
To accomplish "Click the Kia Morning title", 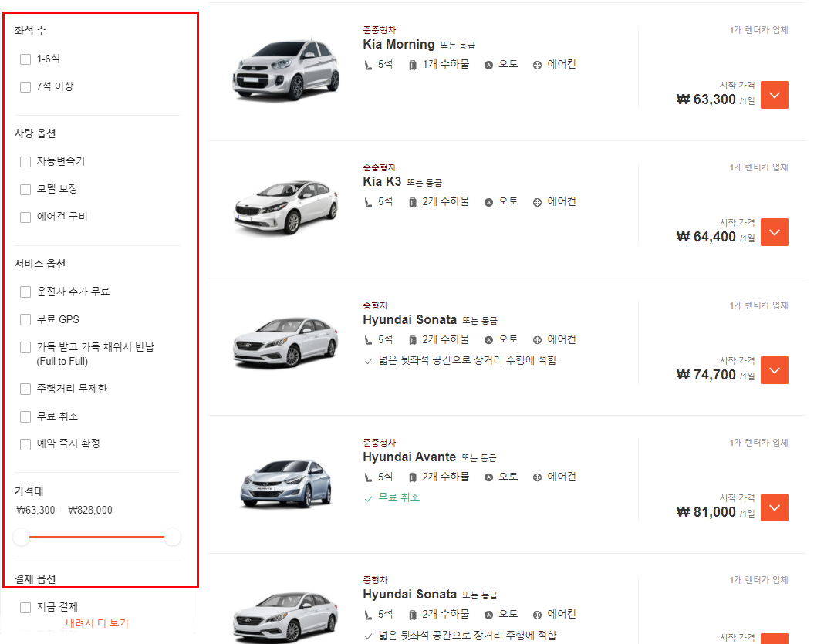I will (x=398, y=45).
